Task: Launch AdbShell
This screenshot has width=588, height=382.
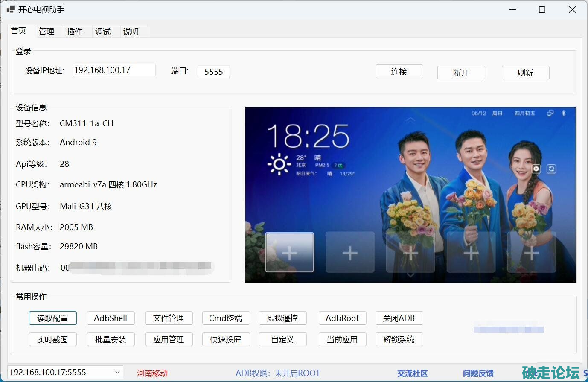Action: click(111, 318)
